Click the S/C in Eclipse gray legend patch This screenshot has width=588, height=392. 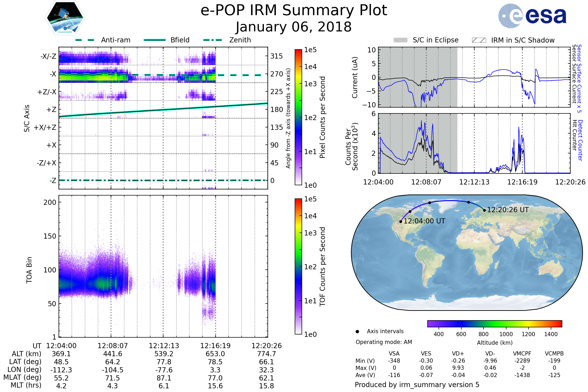point(400,40)
